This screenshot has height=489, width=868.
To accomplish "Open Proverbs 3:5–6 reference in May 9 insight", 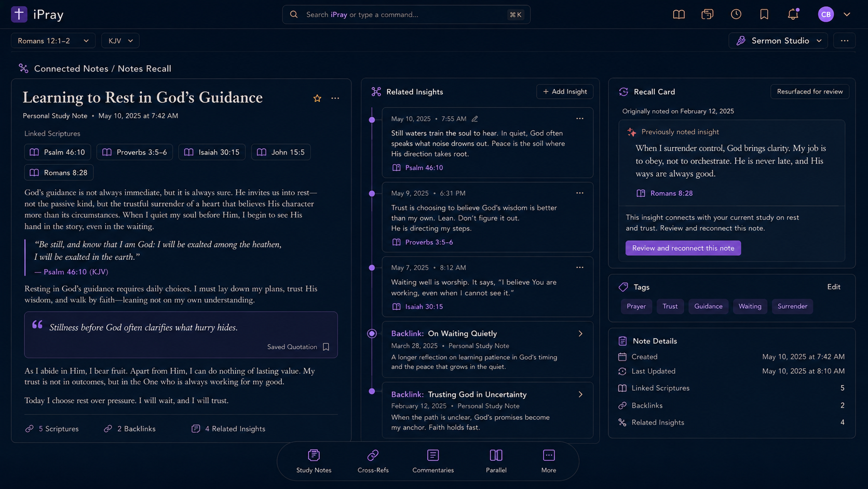I will [423, 242].
